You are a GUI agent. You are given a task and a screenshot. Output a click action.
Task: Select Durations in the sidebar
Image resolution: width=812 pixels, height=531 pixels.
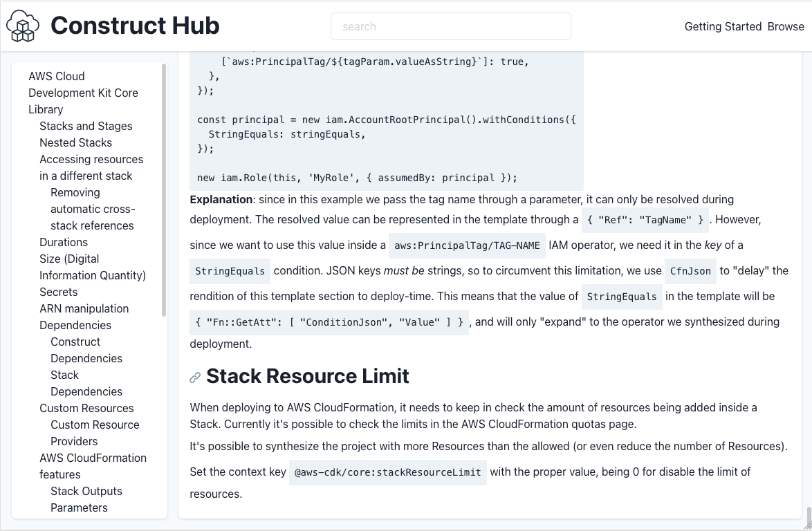tap(63, 242)
